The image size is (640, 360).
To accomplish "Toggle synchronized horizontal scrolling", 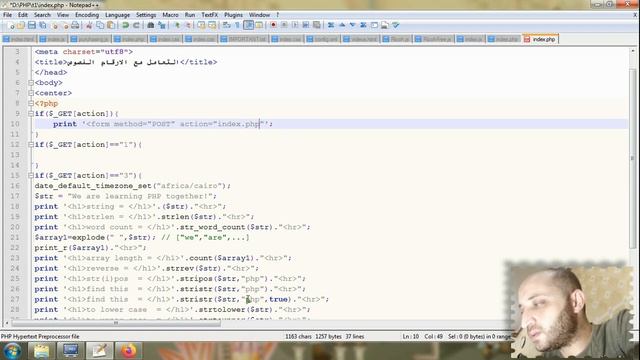I will [x=212, y=25].
